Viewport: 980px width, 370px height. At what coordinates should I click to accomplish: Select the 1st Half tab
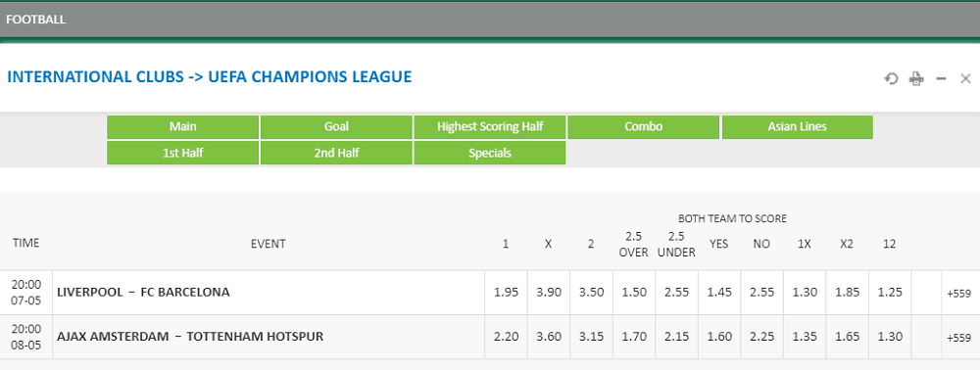182,153
